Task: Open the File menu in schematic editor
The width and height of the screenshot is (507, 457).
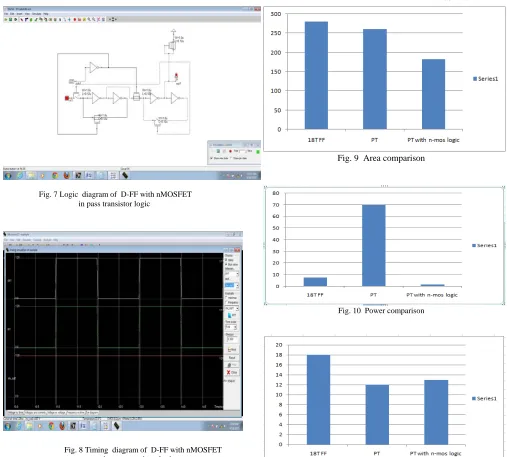Action: tap(6, 14)
